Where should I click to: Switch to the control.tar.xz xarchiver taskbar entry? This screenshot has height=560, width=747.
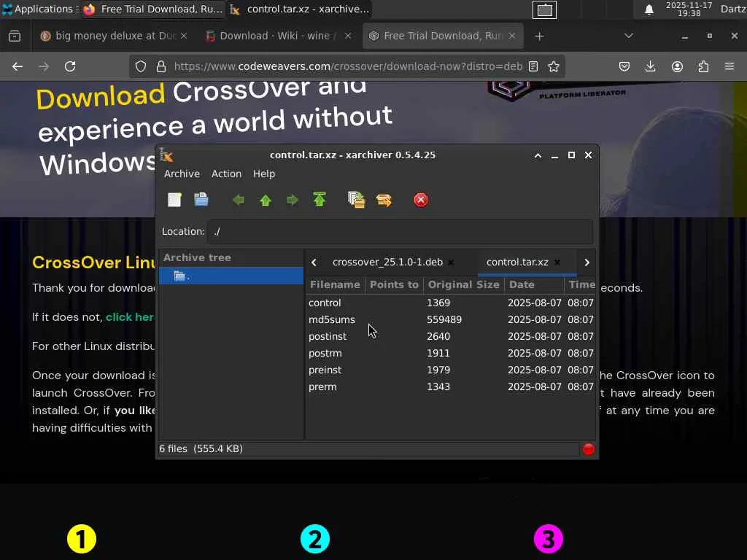click(x=300, y=9)
